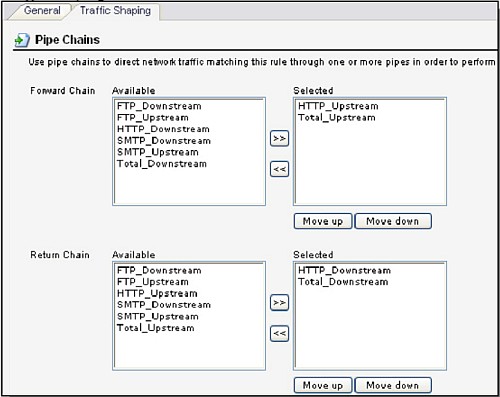
Task: Select Total_Downstream in Forward Chain Available list
Action: 162,164
